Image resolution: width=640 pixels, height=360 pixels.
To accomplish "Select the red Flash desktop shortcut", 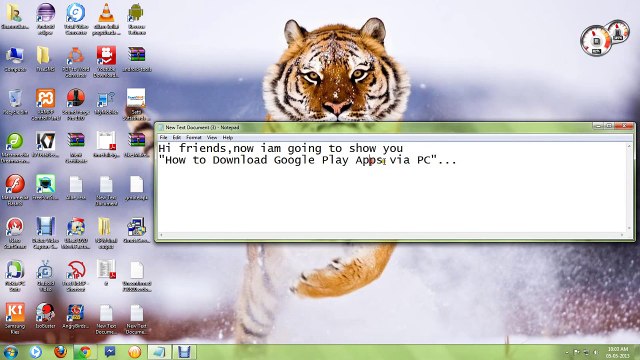I will pyautogui.click(x=15, y=190).
